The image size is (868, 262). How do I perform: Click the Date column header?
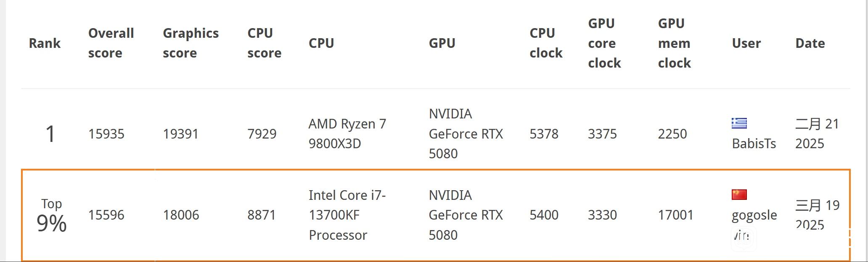point(810,43)
